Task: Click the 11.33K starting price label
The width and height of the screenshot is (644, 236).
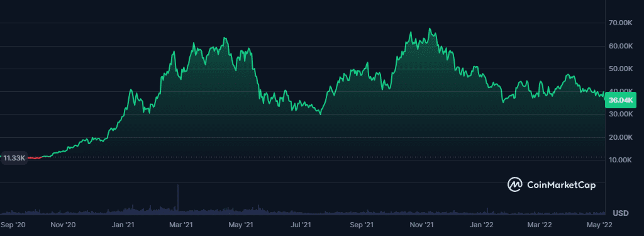Action: click(15, 158)
